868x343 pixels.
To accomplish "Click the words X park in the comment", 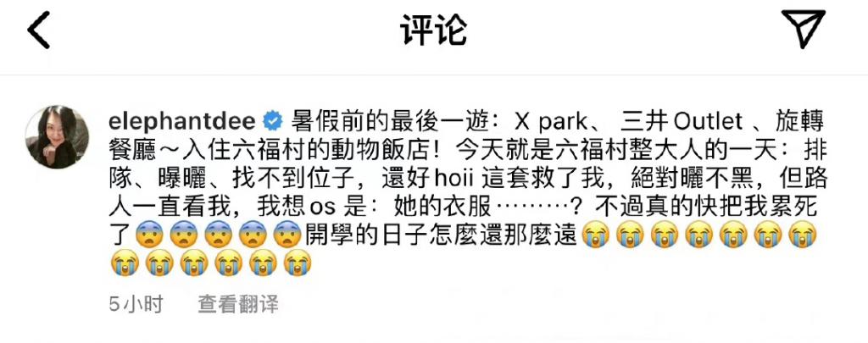I will [x=551, y=120].
